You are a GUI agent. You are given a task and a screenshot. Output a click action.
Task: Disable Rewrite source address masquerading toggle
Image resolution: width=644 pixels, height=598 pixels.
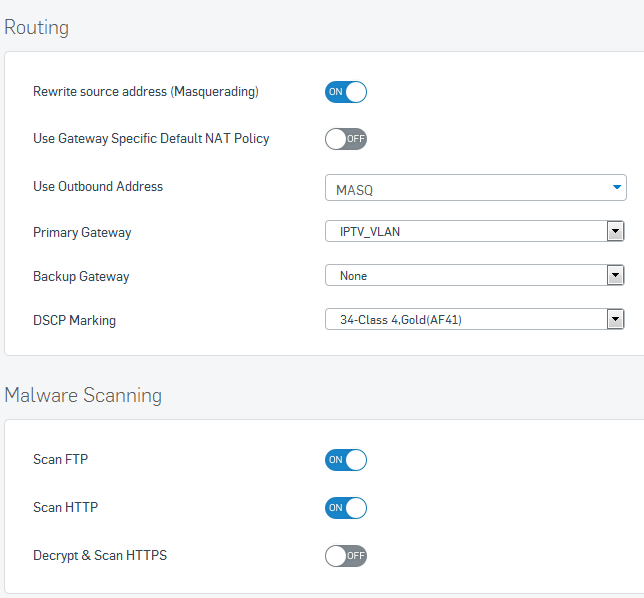[x=345, y=92]
